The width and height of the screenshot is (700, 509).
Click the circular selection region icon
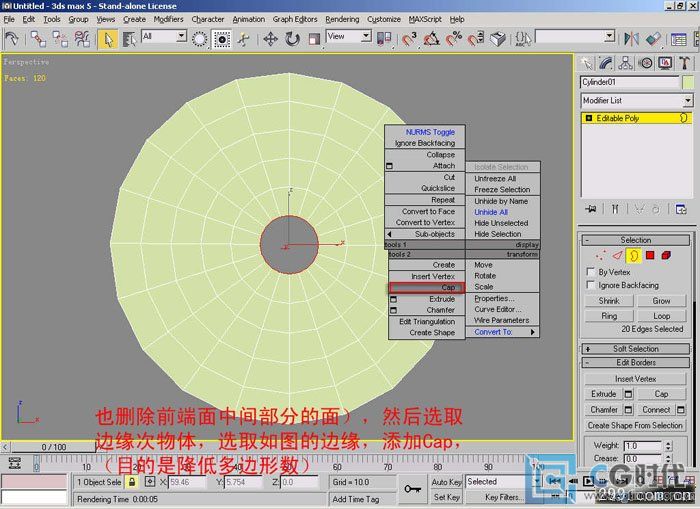pyautogui.click(x=200, y=39)
